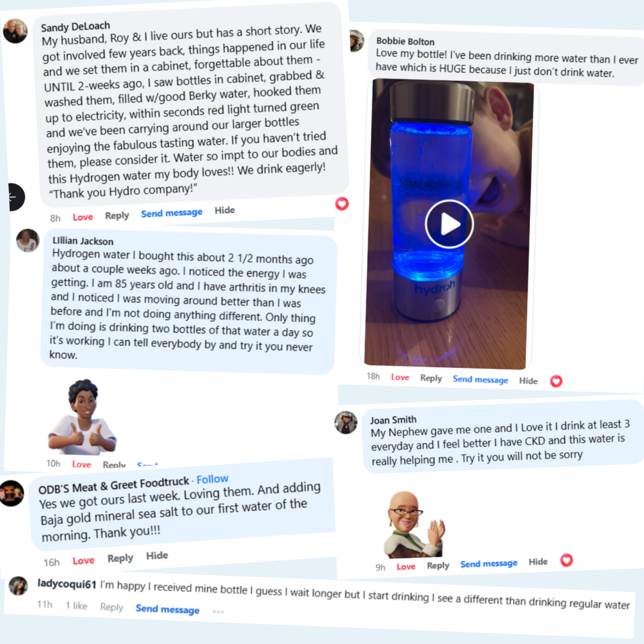Click the heart reaction under Bobbie Bolton's video
This screenshot has height=644, width=644.
pos(556,381)
